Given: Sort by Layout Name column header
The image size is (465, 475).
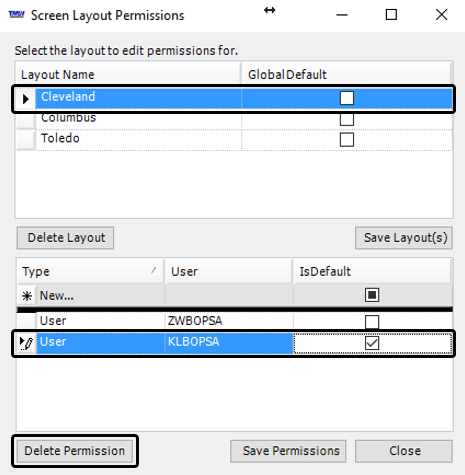Looking at the screenshot, I should [128, 74].
